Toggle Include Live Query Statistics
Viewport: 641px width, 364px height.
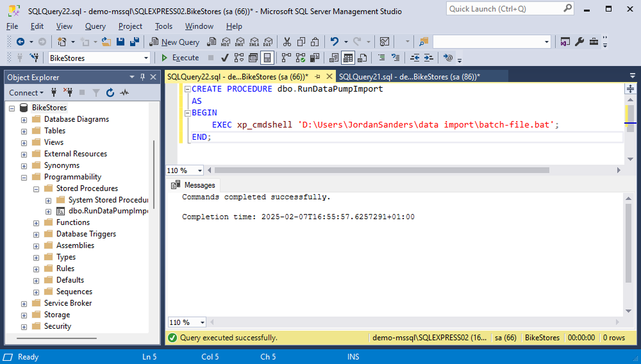pyautogui.click(x=301, y=58)
